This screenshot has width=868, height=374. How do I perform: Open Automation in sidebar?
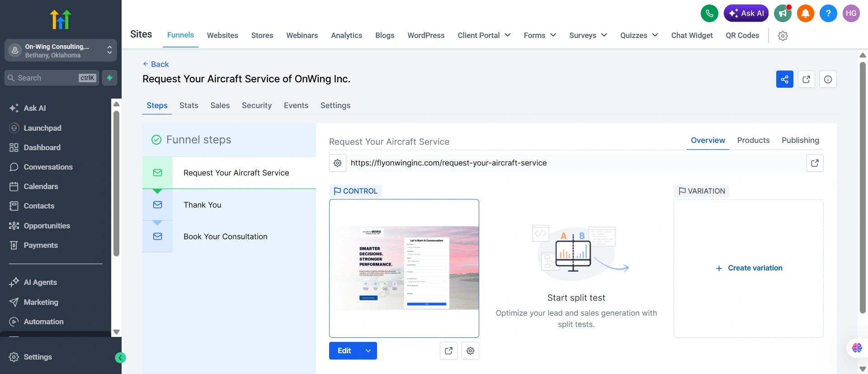coord(36,322)
